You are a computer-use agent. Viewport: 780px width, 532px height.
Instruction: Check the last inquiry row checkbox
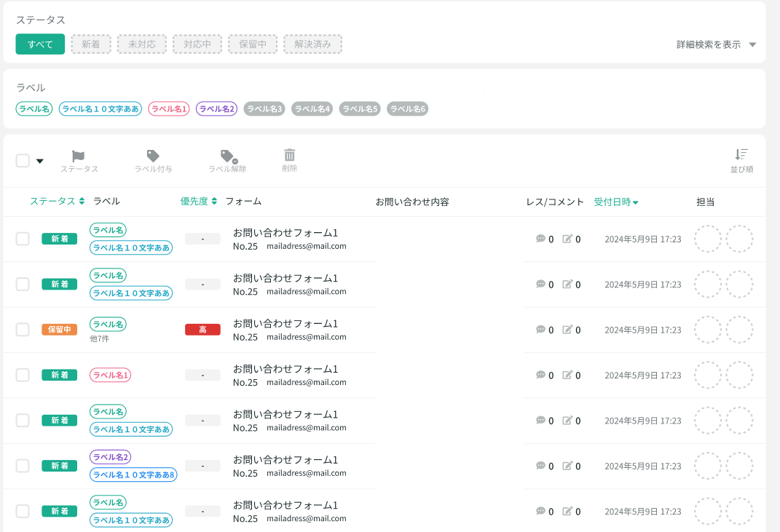(23, 511)
